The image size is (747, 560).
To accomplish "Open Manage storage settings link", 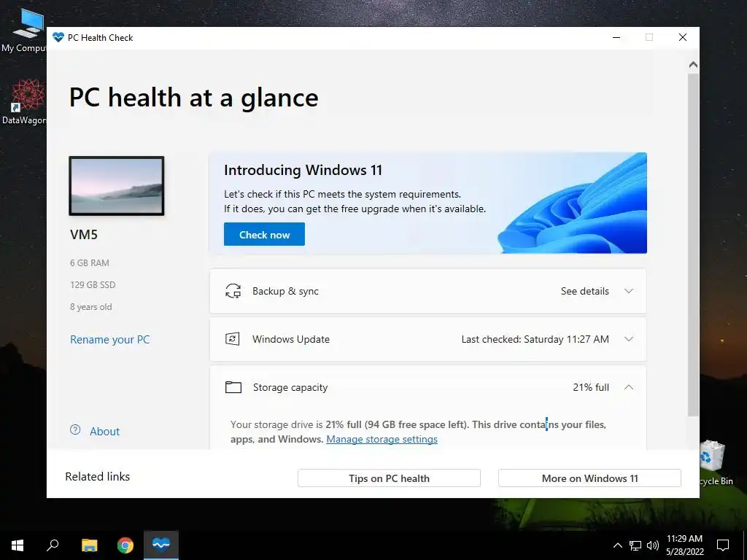I will pos(382,439).
